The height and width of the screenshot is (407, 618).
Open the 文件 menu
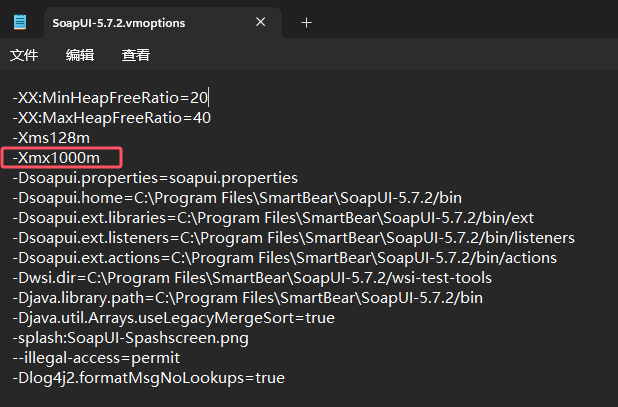click(24, 55)
